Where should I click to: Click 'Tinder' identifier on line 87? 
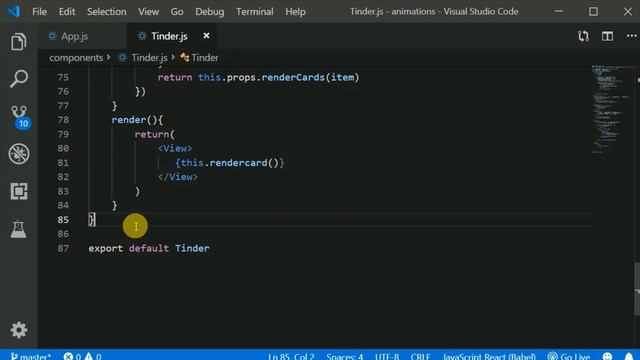click(x=192, y=248)
